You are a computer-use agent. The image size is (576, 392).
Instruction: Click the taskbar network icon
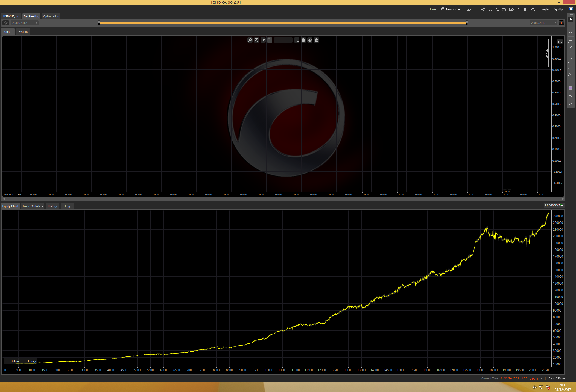click(x=541, y=387)
